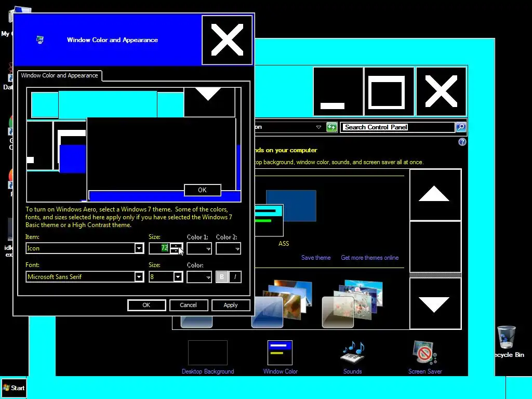The image size is (532, 399).
Task: Click the Search Control Panel field
Action: [x=397, y=127]
